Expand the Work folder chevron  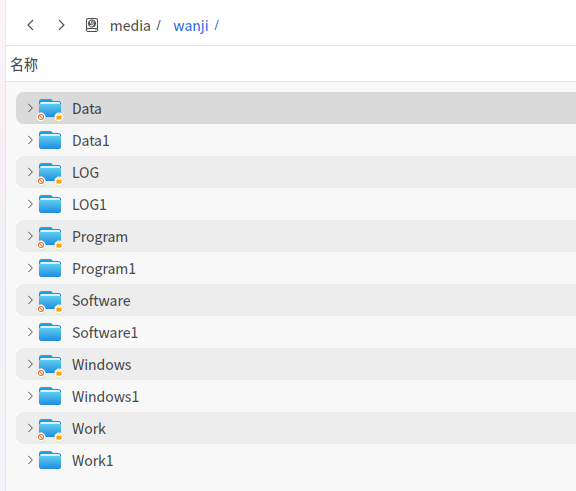(30, 428)
